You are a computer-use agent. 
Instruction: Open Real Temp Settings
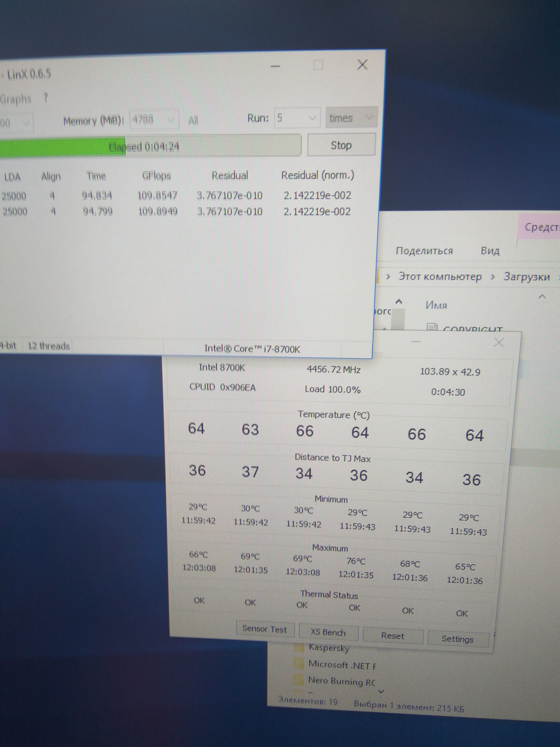(457, 639)
